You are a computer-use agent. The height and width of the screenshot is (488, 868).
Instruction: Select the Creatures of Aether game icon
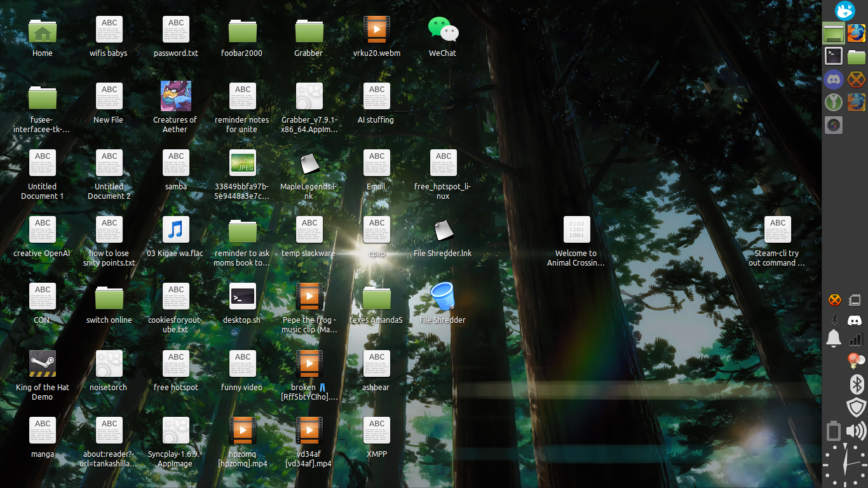[176, 97]
